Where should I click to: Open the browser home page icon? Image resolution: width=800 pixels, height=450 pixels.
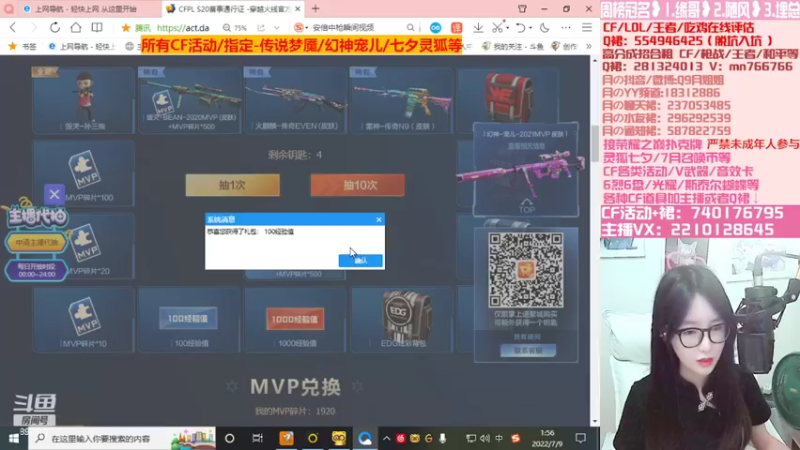tap(76, 28)
